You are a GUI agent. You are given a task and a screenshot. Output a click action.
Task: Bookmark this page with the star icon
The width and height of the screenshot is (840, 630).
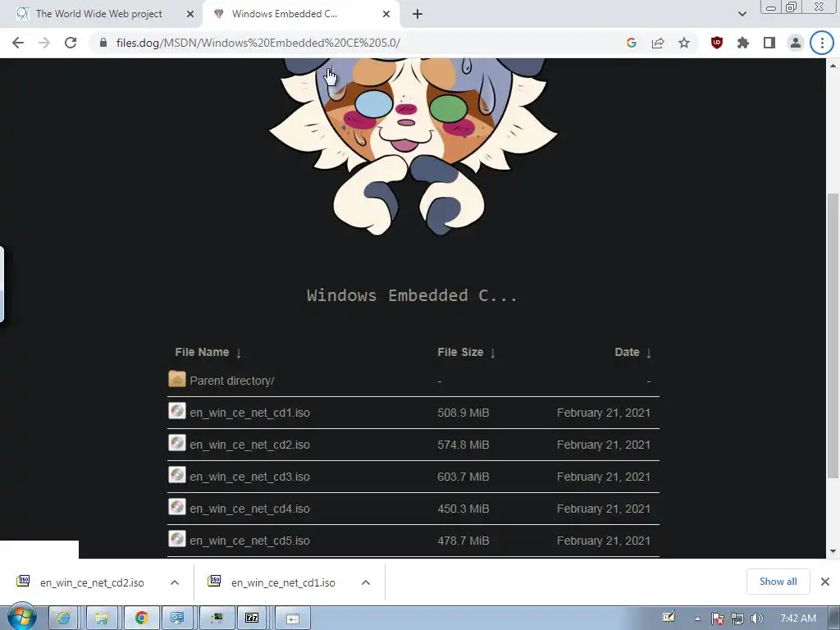point(684,43)
